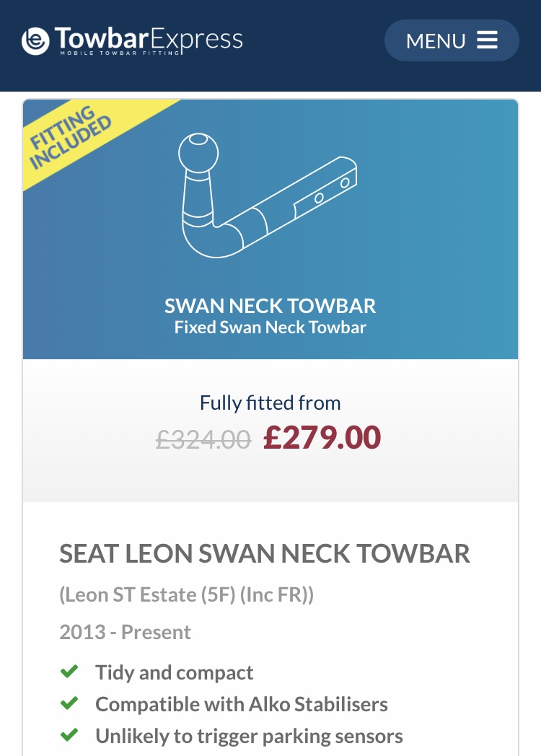The width and height of the screenshot is (541, 756).
Task: Open SEAT LEON SWAN NECK TOWBAR heading
Action: (265, 554)
